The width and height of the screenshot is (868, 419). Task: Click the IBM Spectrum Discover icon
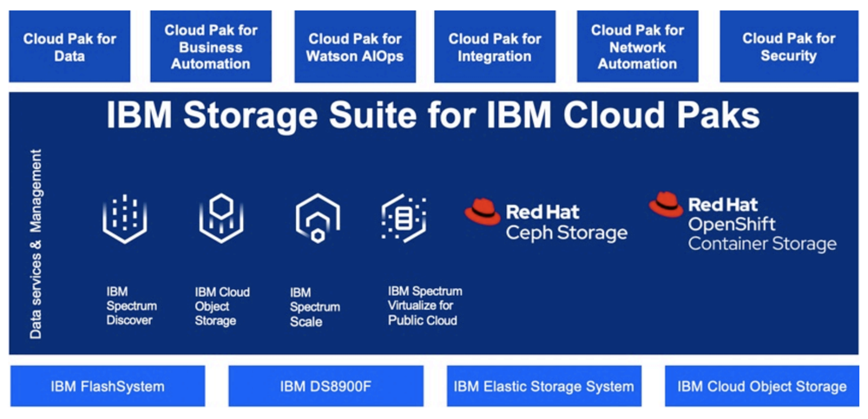125,219
